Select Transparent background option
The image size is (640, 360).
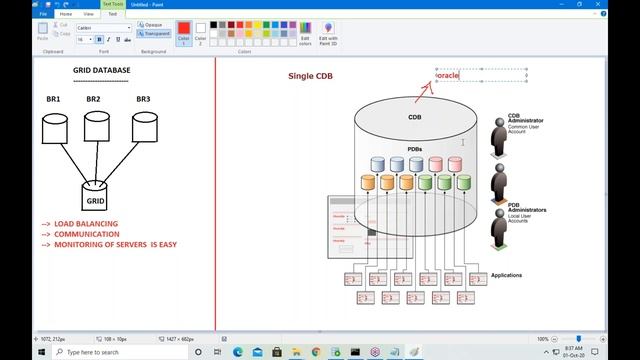[x=154, y=33]
